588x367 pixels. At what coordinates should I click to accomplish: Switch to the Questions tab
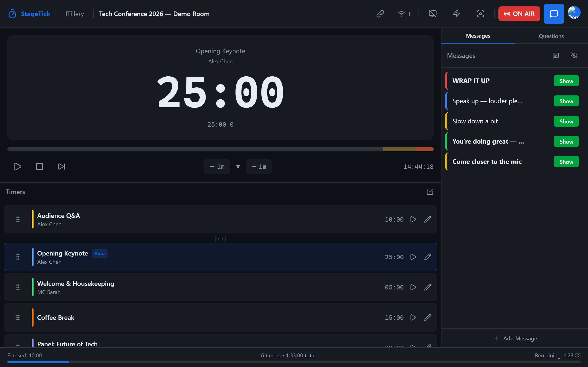tap(551, 36)
